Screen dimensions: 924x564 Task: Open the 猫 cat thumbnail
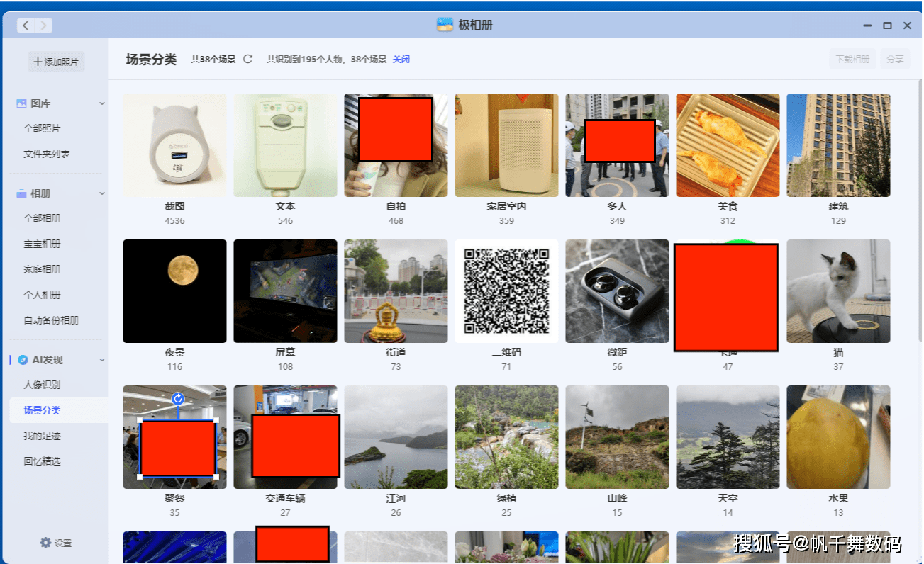coord(838,291)
